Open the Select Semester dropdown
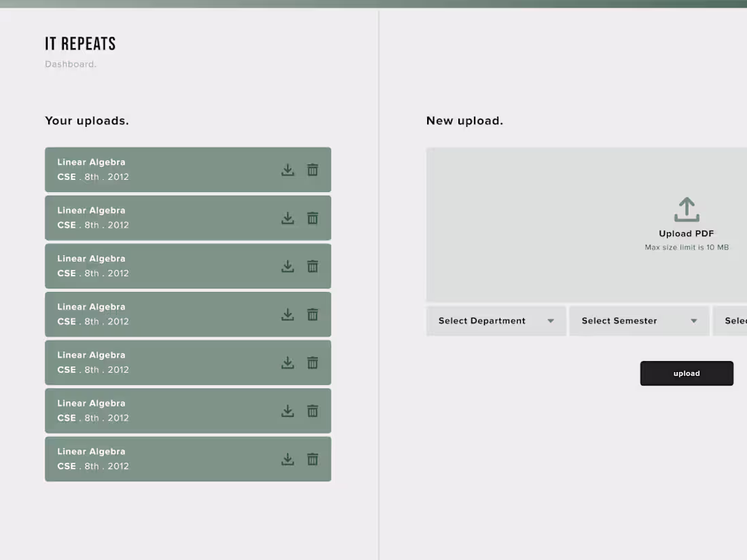Viewport: 747px width, 560px height. point(639,321)
